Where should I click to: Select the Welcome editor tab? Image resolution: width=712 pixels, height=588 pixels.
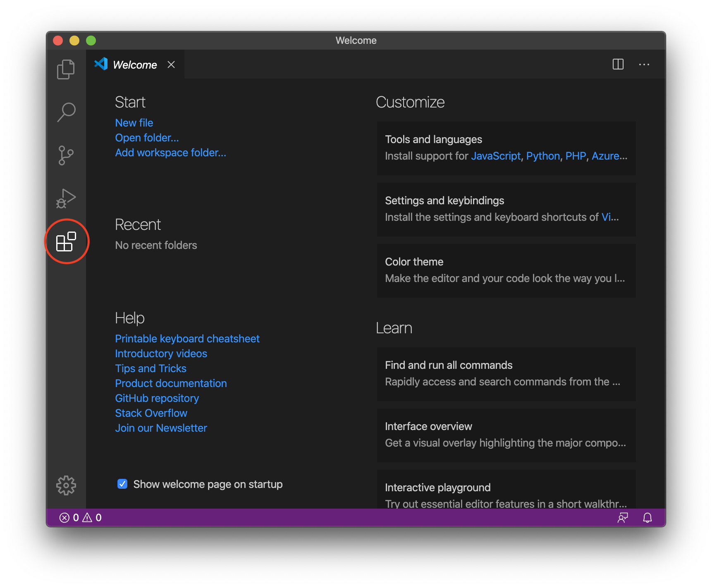click(135, 65)
